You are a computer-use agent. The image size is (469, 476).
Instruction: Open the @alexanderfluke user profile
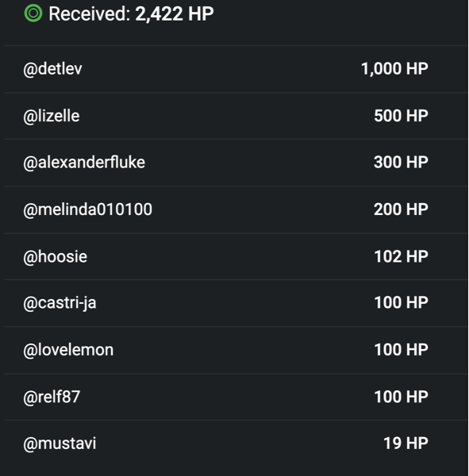pyautogui.click(x=84, y=163)
